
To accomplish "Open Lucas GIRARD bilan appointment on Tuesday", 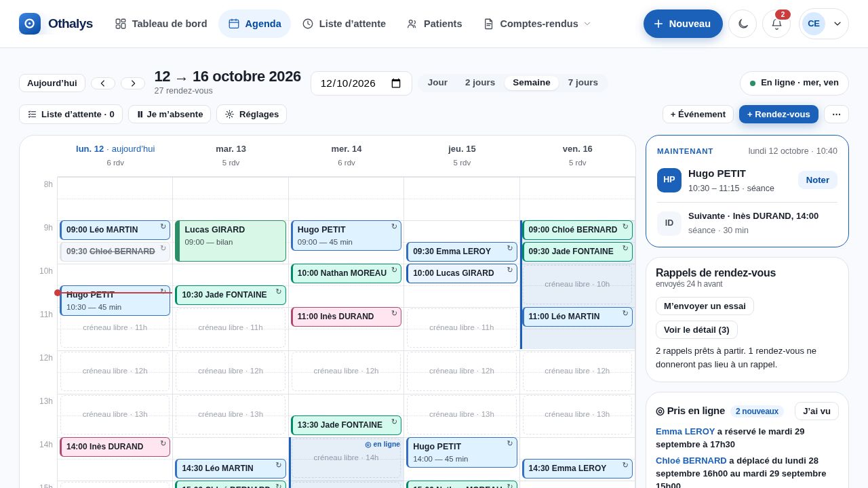I will (x=231, y=241).
